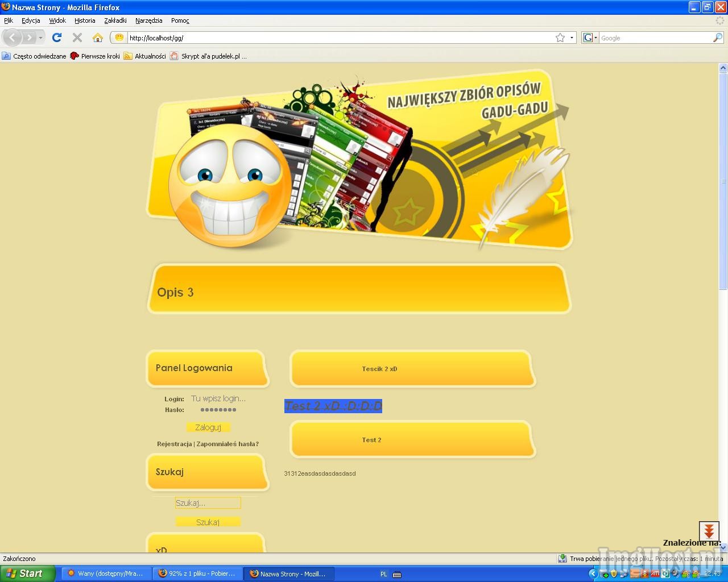Open the Widok menu

point(57,20)
